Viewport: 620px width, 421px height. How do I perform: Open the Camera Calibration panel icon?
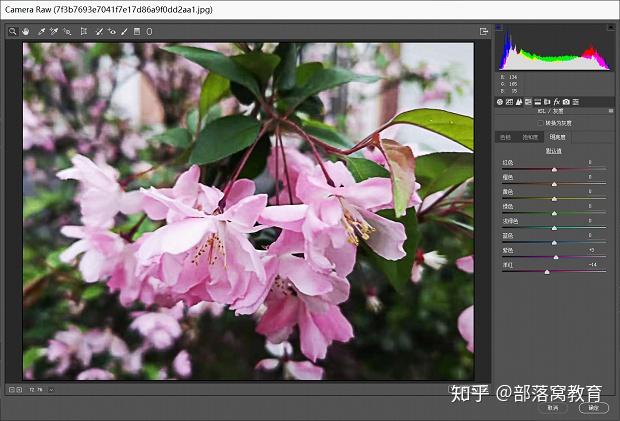tap(566, 102)
